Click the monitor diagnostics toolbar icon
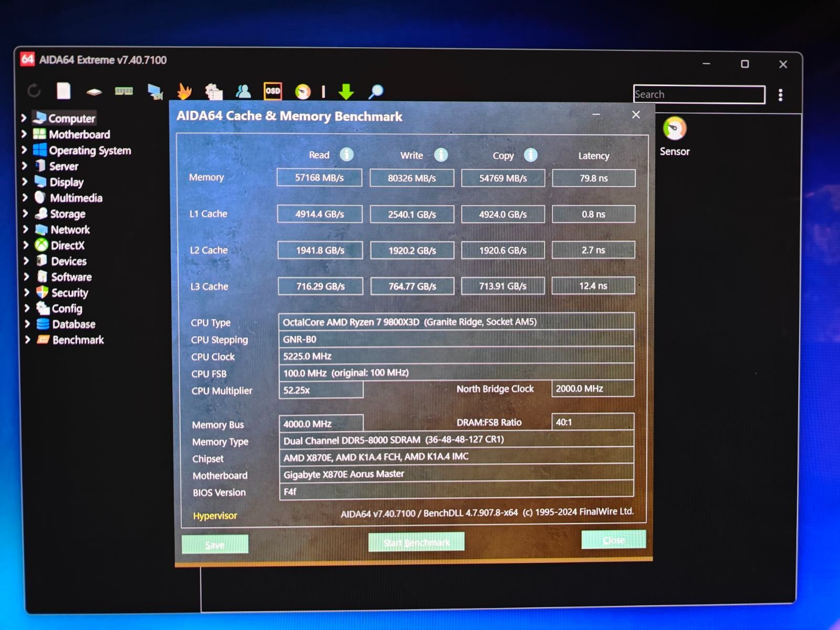The image size is (840, 630). 155,92
